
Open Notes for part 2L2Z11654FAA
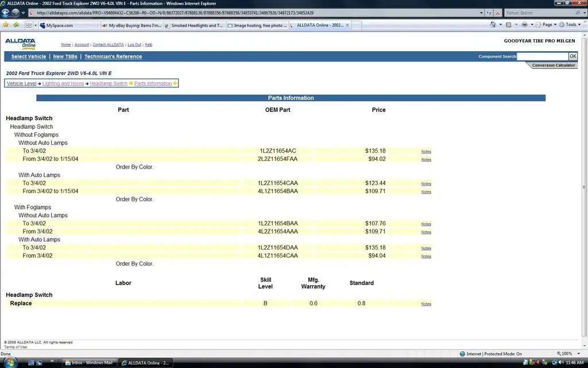pyautogui.click(x=426, y=159)
